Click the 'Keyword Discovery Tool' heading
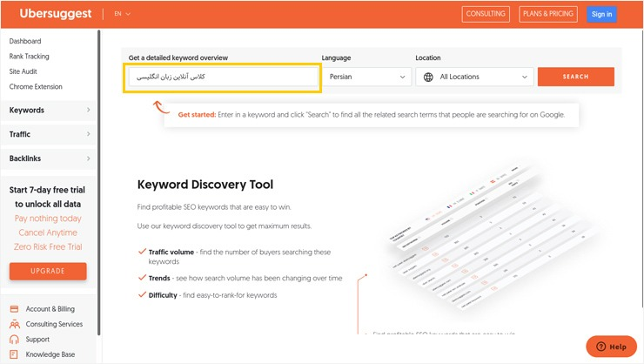Screen dimensions: 644x364 pos(205,185)
